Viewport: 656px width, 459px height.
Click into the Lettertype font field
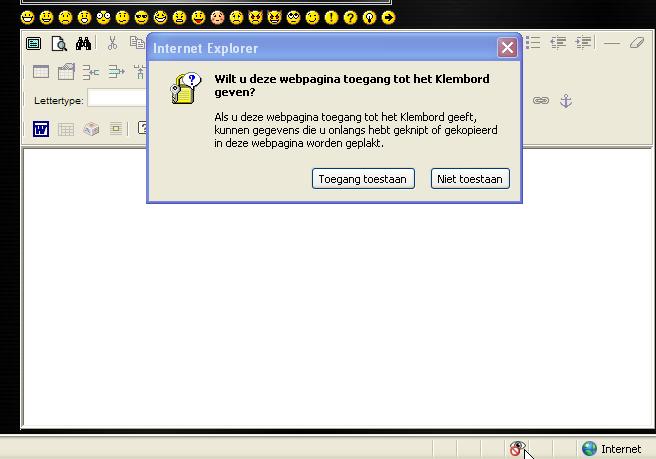pyautogui.click(x=117, y=98)
